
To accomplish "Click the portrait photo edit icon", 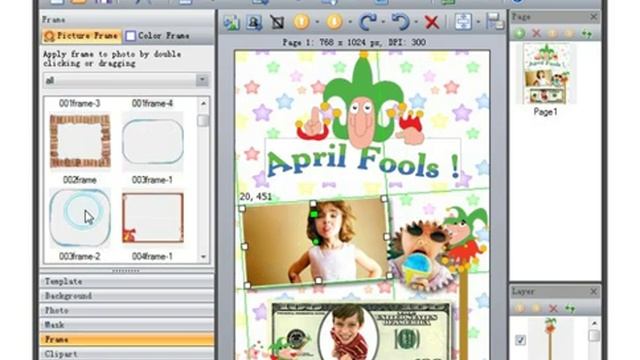I will click(254, 22).
